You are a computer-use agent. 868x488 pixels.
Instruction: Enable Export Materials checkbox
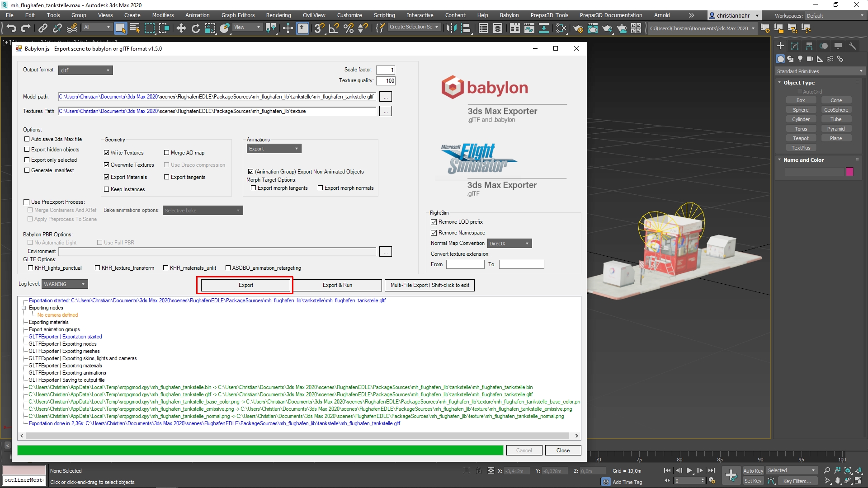pyautogui.click(x=107, y=176)
